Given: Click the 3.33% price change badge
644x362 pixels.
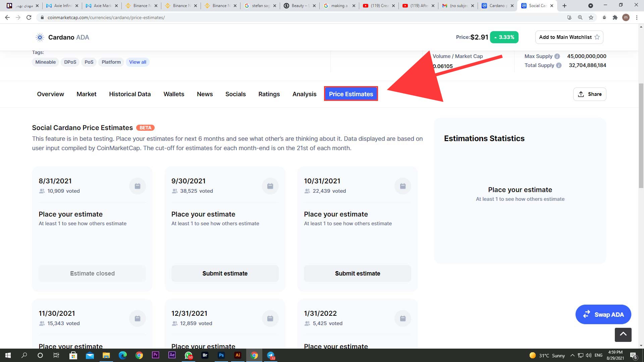Looking at the screenshot, I should coord(504,37).
